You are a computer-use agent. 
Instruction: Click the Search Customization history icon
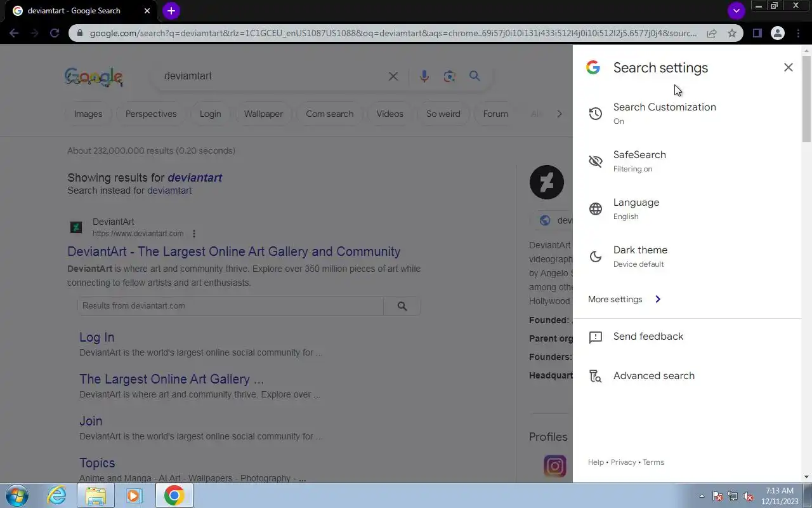point(595,114)
